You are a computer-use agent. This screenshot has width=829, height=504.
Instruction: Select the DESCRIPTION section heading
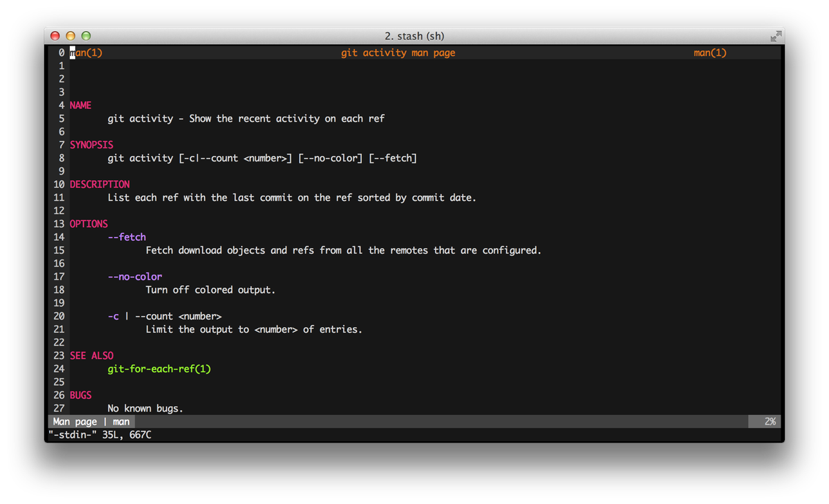(x=99, y=184)
